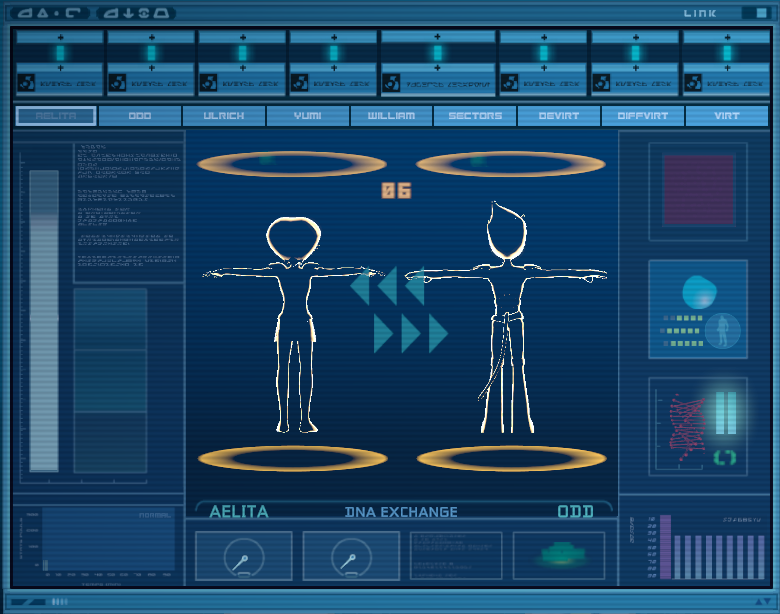Screen dimensions: 780x614
Task: Click the green hologram thumbnail
Action: pos(559,556)
